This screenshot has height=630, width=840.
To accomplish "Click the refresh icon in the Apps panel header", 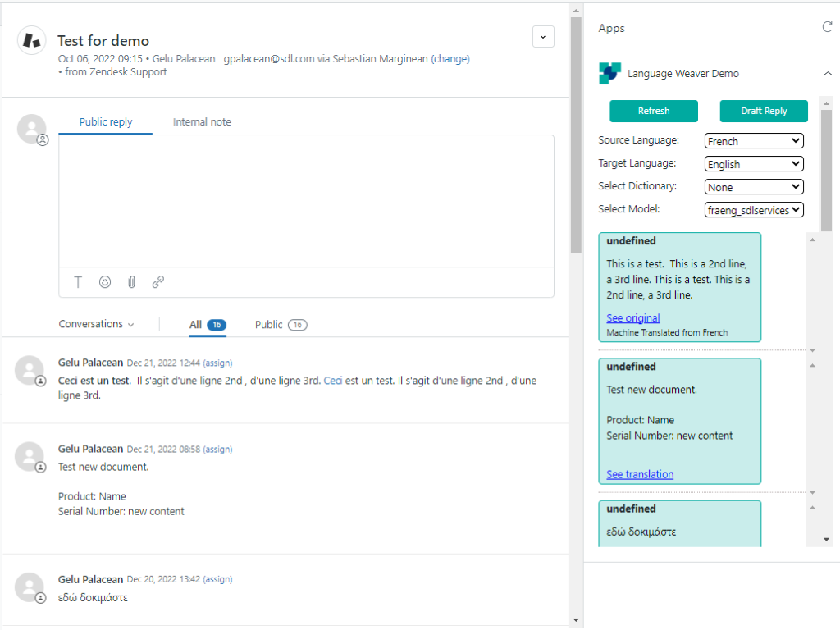I will pos(827,25).
